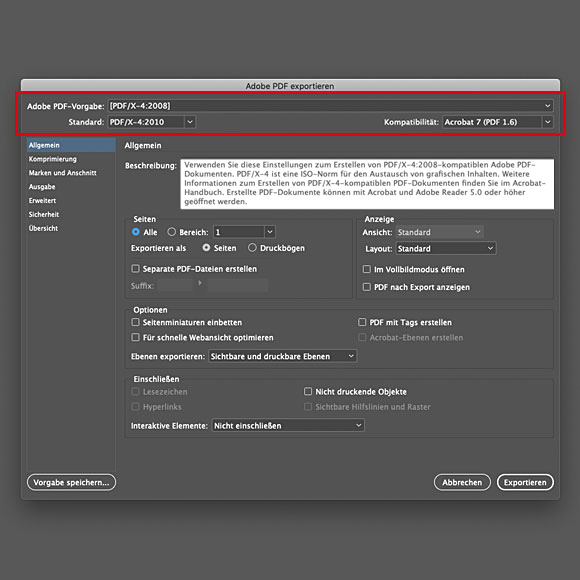This screenshot has height=580, width=580.
Task: Check Nicht druckende Objekte
Action: [308, 391]
